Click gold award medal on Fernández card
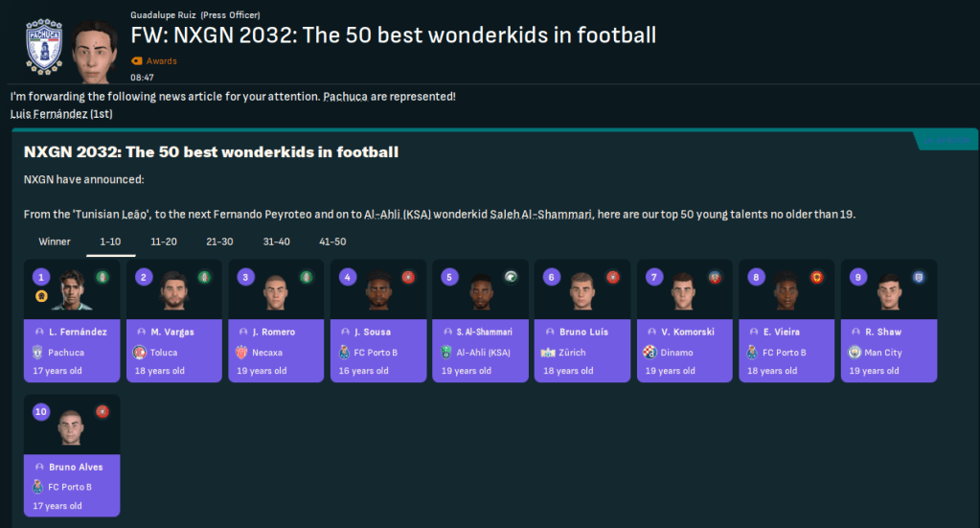 (41, 296)
